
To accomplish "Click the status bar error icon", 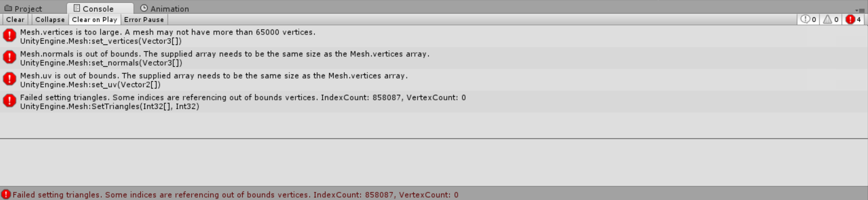I will pyautogui.click(x=5, y=195).
